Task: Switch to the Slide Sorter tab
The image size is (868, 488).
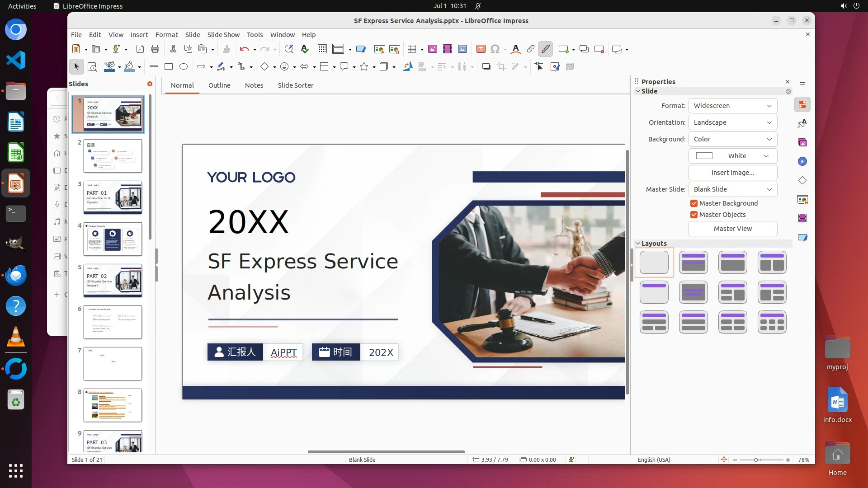Action: (295, 85)
